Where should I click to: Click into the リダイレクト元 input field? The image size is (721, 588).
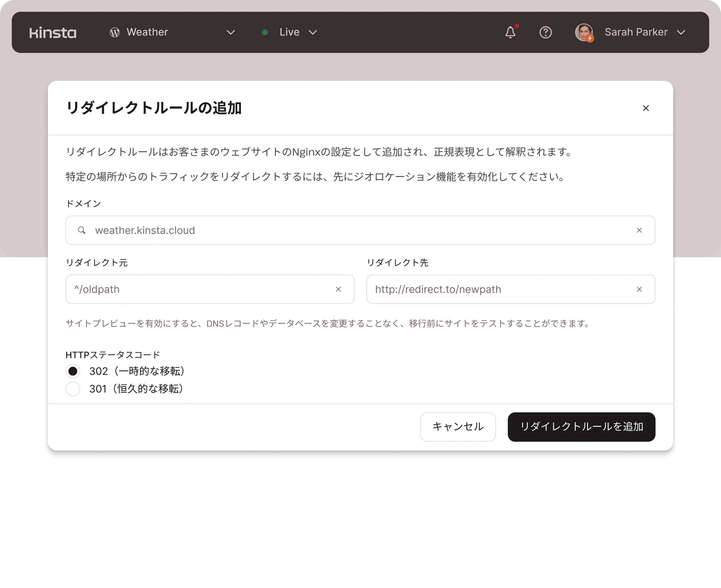(200, 289)
